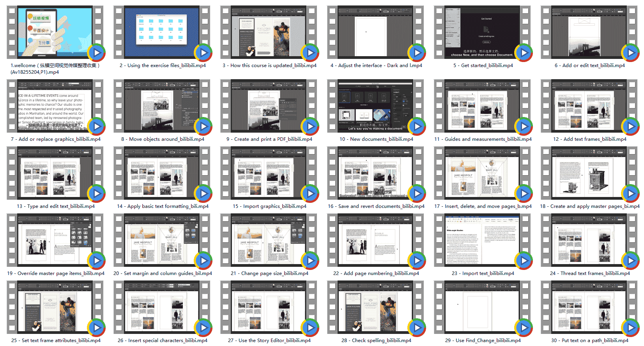The height and width of the screenshot is (346, 644).
Task: Click file name '15 - Import graphics_bilibili.mp4'
Action: click(x=269, y=206)
